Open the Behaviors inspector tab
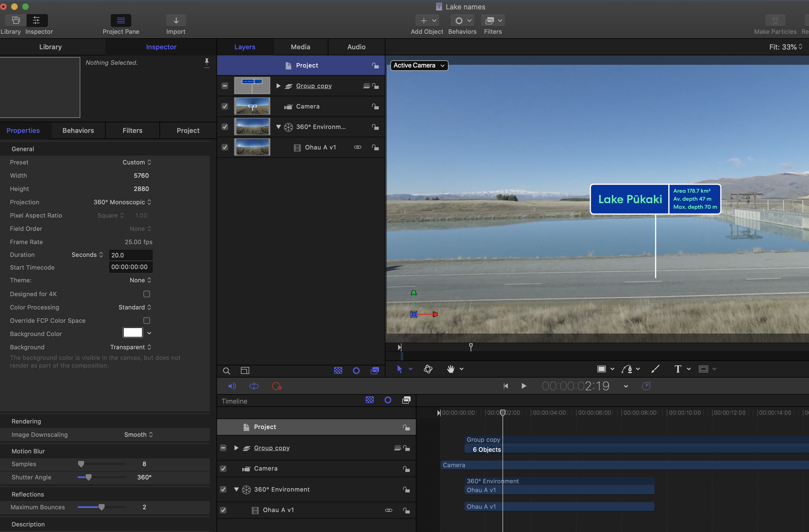809x532 pixels. click(78, 131)
